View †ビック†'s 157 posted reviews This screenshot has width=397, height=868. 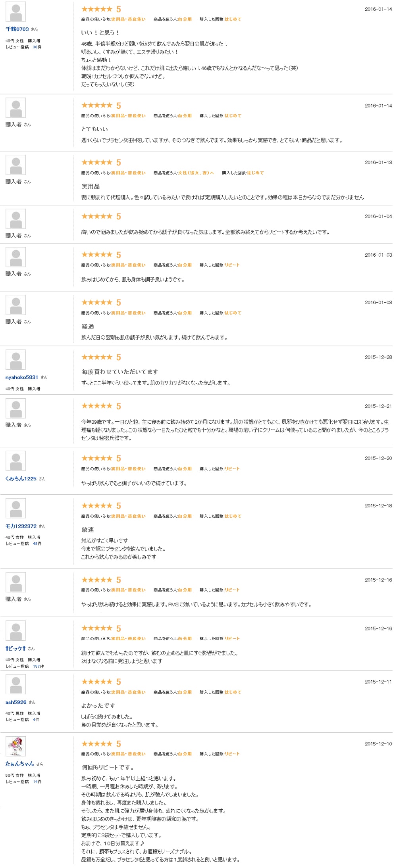tap(39, 666)
